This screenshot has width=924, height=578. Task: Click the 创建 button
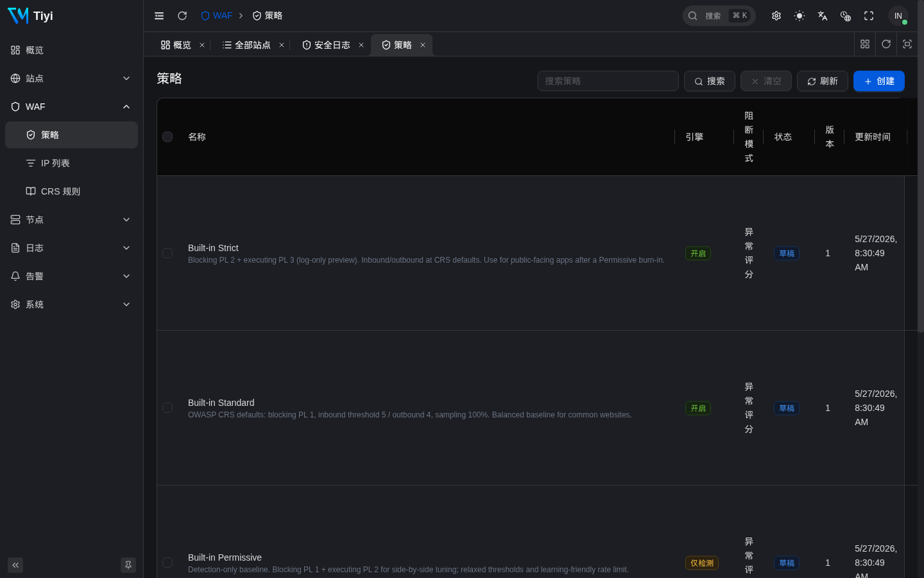click(x=879, y=81)
